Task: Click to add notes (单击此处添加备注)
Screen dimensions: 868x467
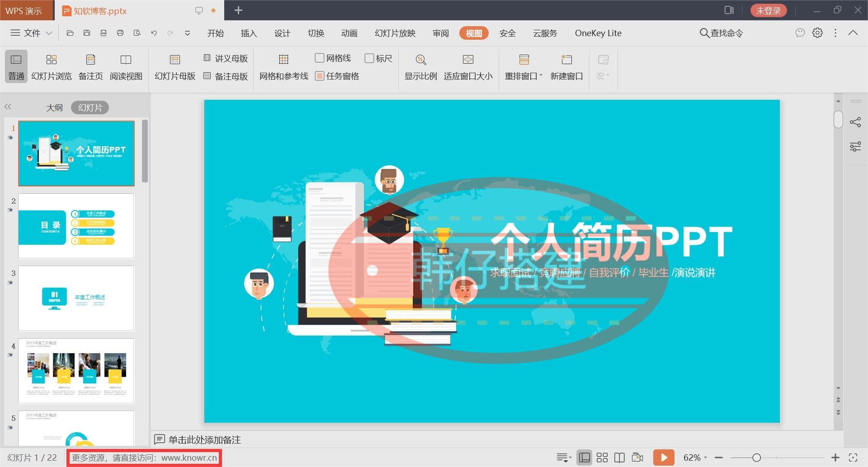Action: pyautogui.click(x=204, y=439)
